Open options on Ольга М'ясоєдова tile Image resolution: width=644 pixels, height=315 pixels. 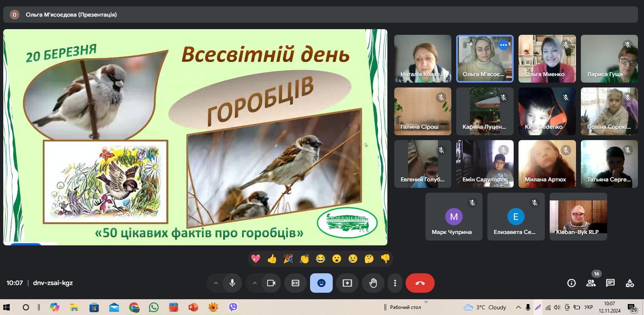(504, 45)
